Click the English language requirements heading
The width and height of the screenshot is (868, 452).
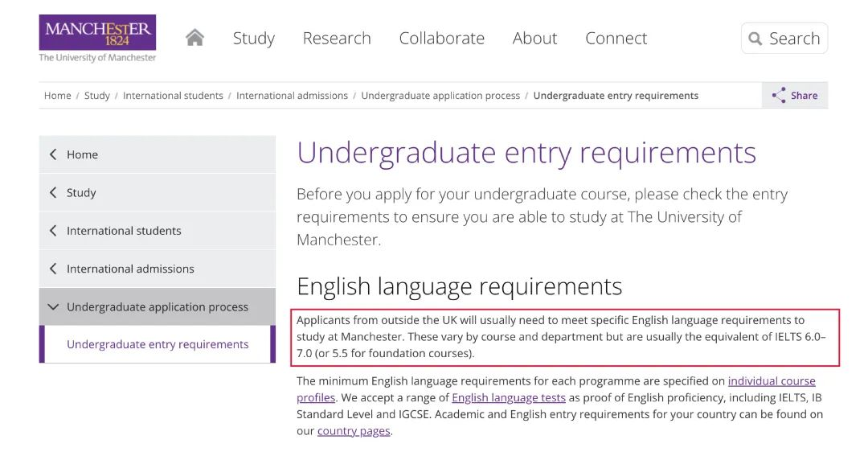point(460,286)
